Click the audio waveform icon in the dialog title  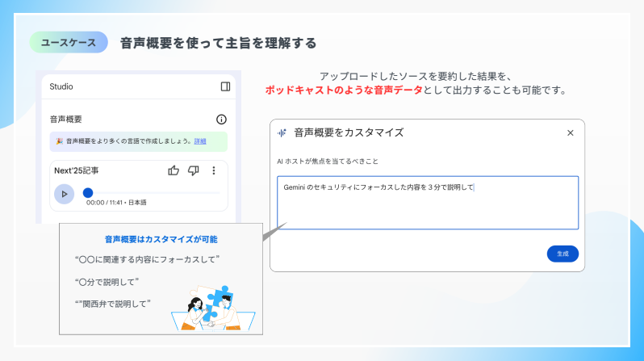[282, 132]
